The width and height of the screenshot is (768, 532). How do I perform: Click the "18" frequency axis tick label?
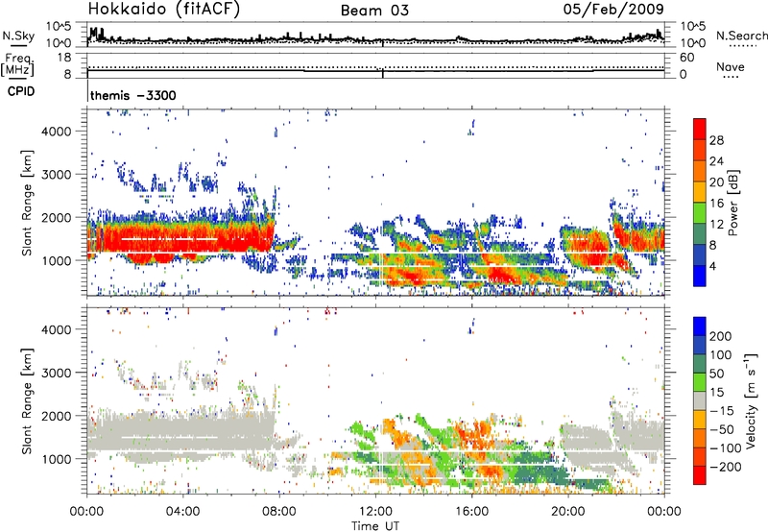[64, 58]
